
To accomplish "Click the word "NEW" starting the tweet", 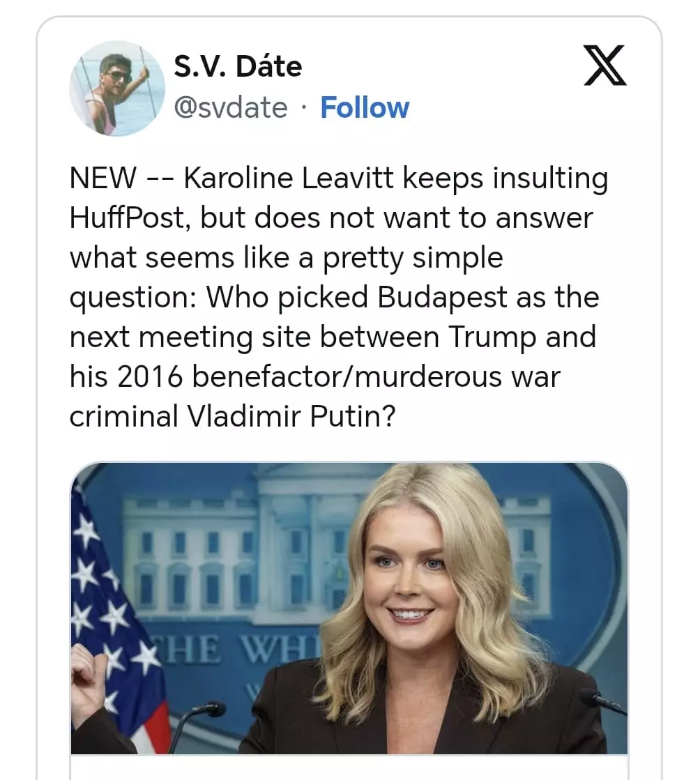I will 103,178.
